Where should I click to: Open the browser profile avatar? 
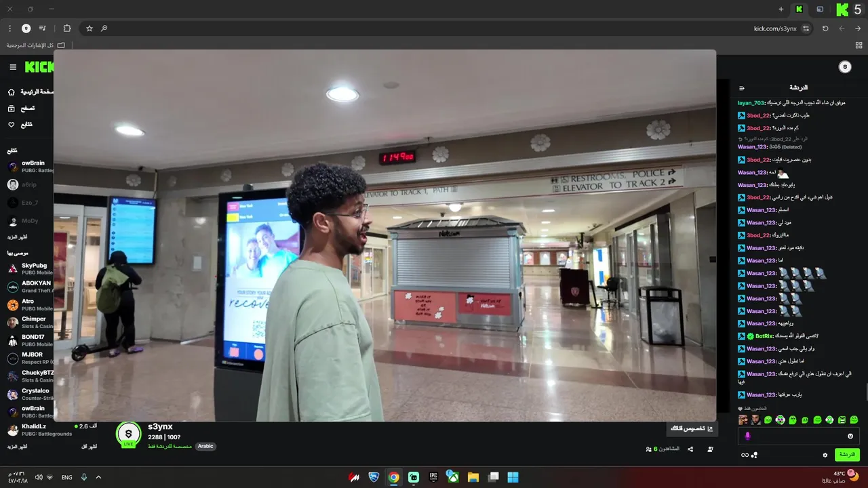26,28
